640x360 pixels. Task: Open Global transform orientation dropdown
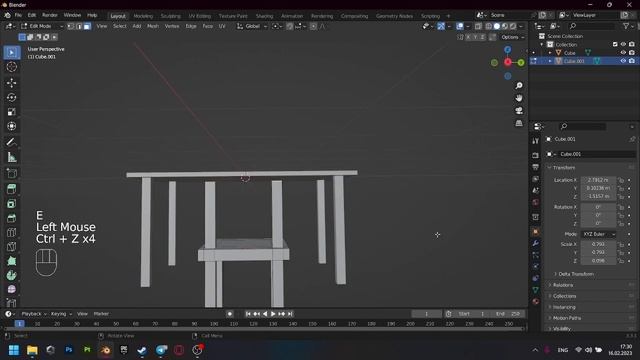(x=252, y=26)
